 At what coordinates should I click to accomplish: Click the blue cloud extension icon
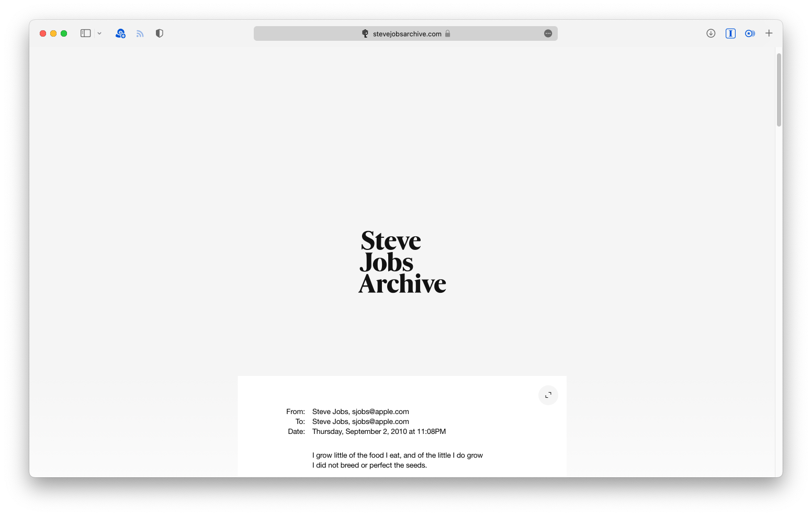coord(120,33)
